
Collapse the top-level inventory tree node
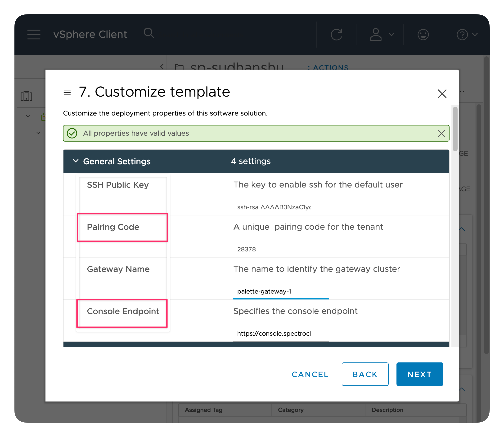28,116
